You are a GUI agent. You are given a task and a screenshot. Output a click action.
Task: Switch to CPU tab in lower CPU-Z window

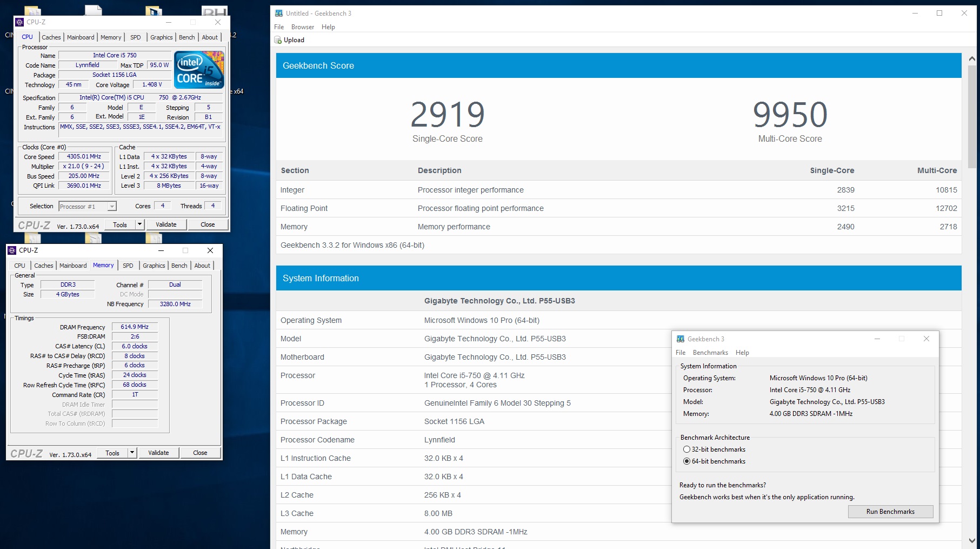click(x=19, y=266)
